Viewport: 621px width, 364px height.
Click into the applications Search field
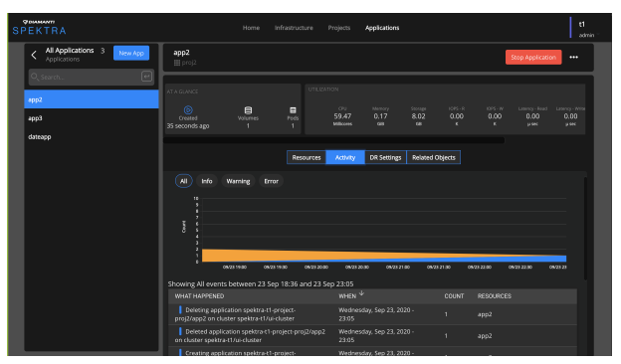pyautogui.click(x=92, y=77)
